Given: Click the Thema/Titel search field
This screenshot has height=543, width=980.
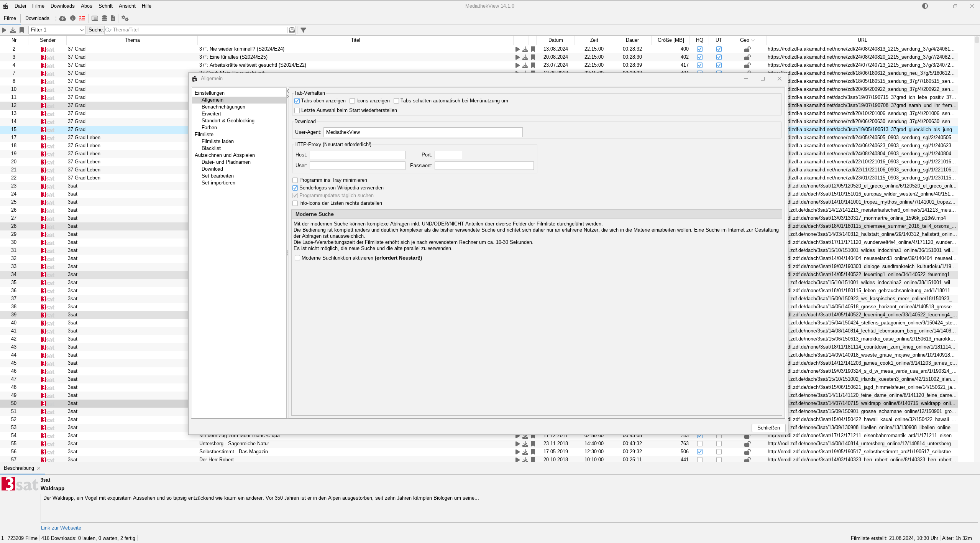Looking at the screenshot, I should tap(199, 30).
